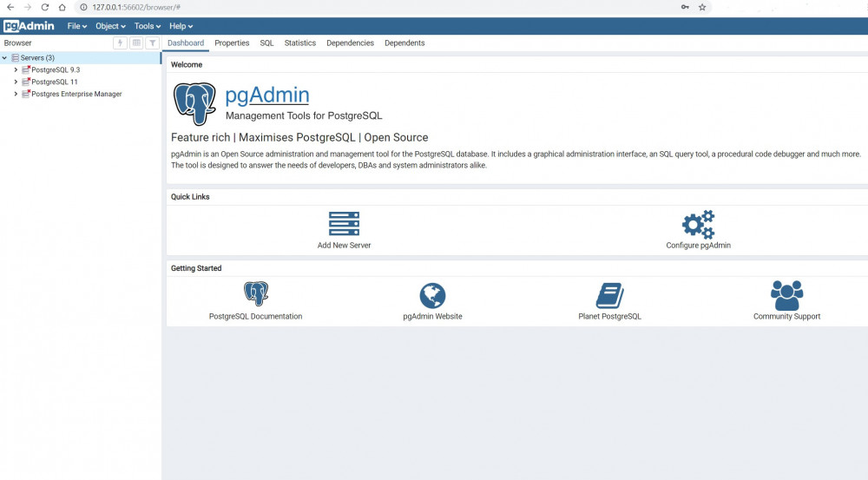Open the Object menu
The width and height of the screenshot is (868, 480).
pos(110,26)
